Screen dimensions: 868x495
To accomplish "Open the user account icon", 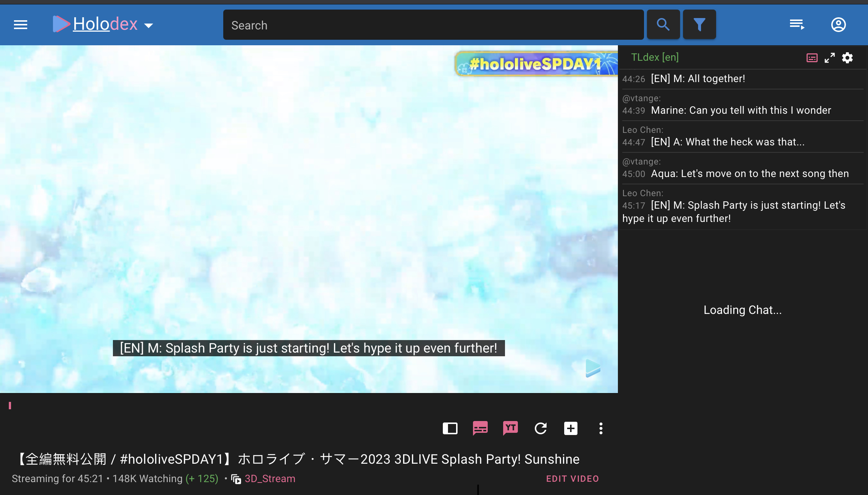I will pyautogui.click(x=838, y=25).
